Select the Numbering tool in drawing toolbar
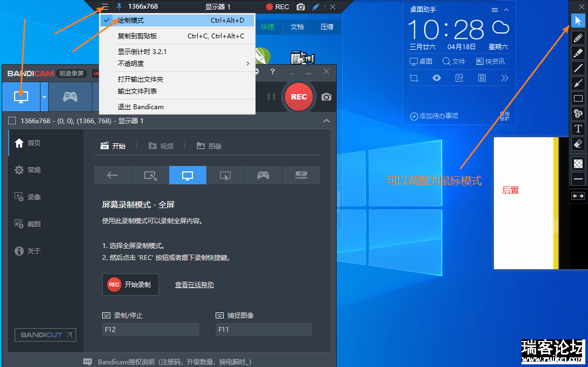 578,113
